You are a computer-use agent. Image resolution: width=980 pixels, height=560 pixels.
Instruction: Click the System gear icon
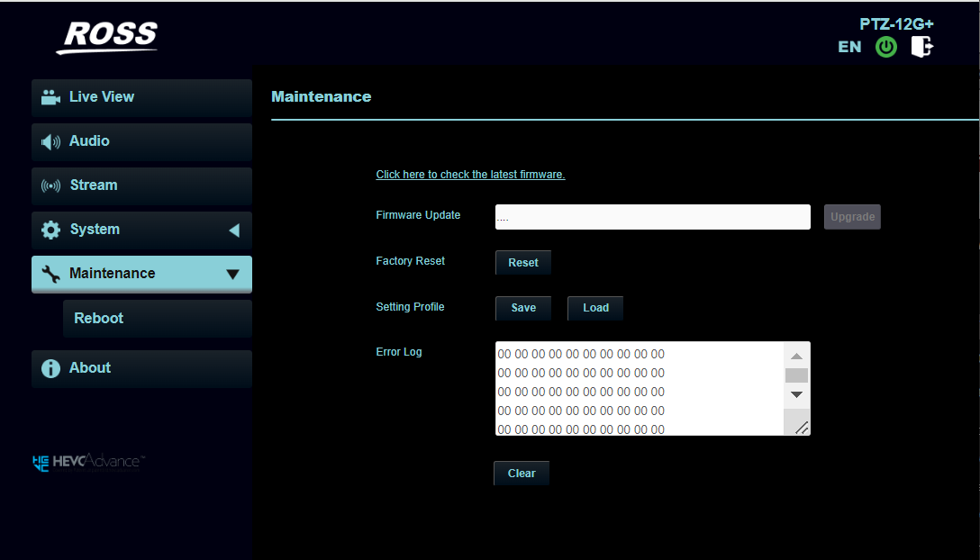tap(50, 230)
